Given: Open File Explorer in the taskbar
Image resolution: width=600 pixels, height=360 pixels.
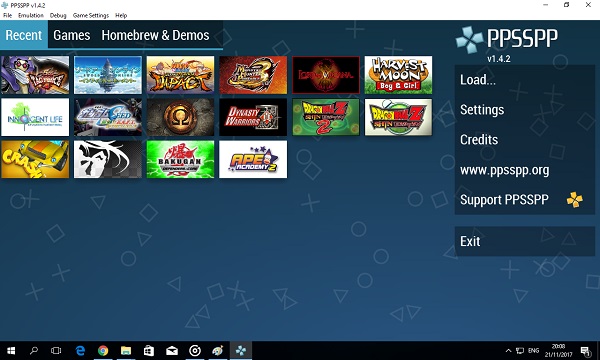Looking at the screenshot, I should [x=126, y=350].
